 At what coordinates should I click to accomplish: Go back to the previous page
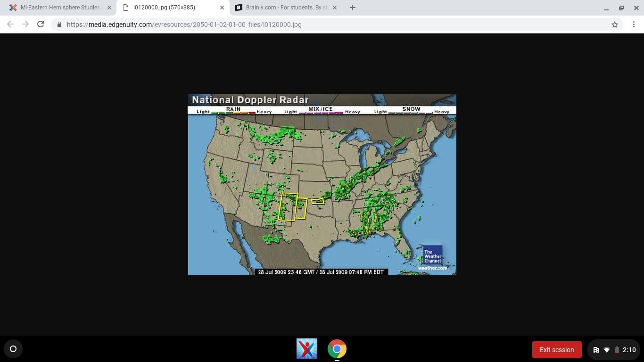tap(10, 25)
